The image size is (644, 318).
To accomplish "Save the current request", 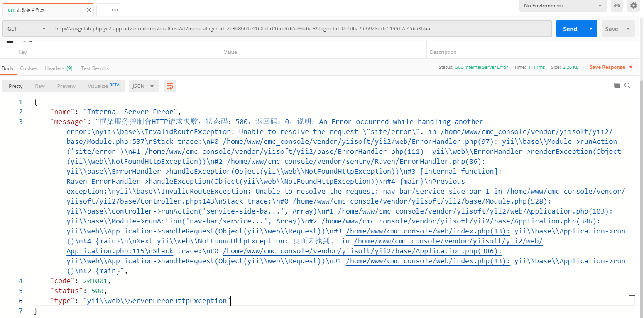I will point(612,29).
